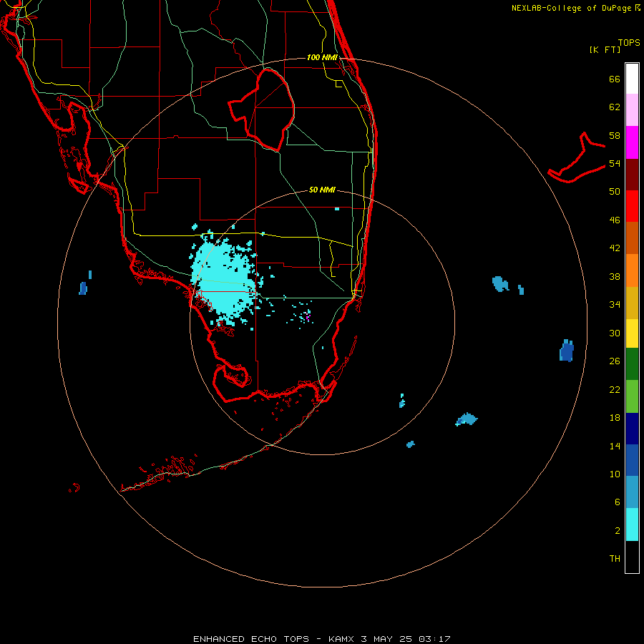The height and width of the screenshot is (644, 644).
Task: Click the 22 legend value
Action: coord(615,389)
